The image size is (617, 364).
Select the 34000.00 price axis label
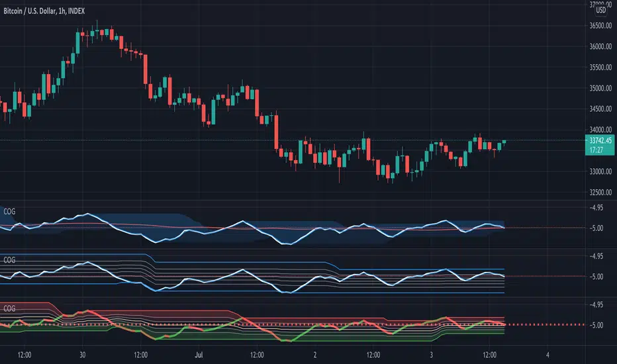click(600, 130)
